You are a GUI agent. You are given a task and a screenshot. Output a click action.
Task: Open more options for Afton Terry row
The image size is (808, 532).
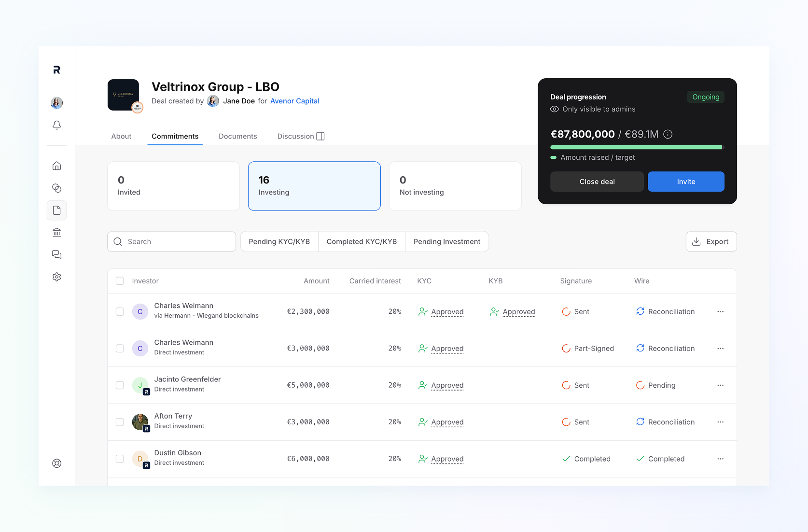point(720,422)
